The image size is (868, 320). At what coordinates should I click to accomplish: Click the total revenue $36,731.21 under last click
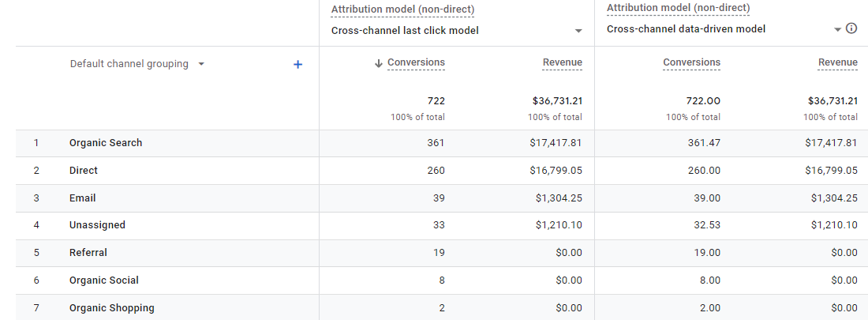[x=556, y=101]
